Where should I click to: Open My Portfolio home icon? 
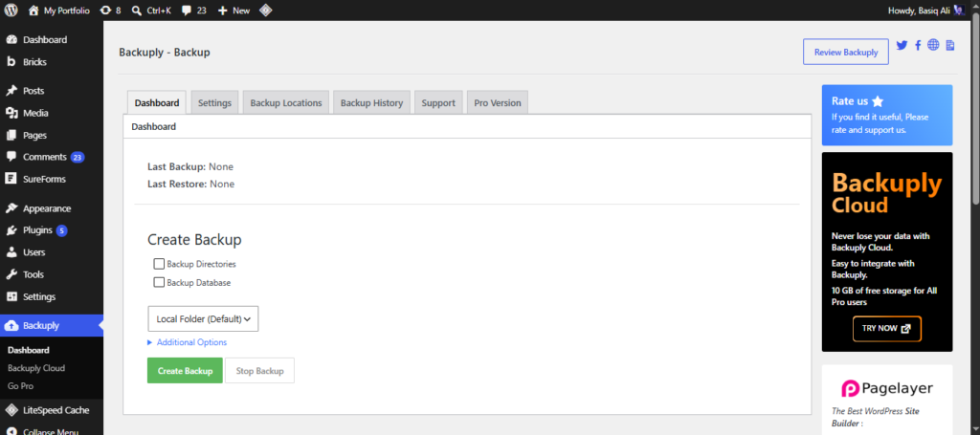(x=33, y=11)
